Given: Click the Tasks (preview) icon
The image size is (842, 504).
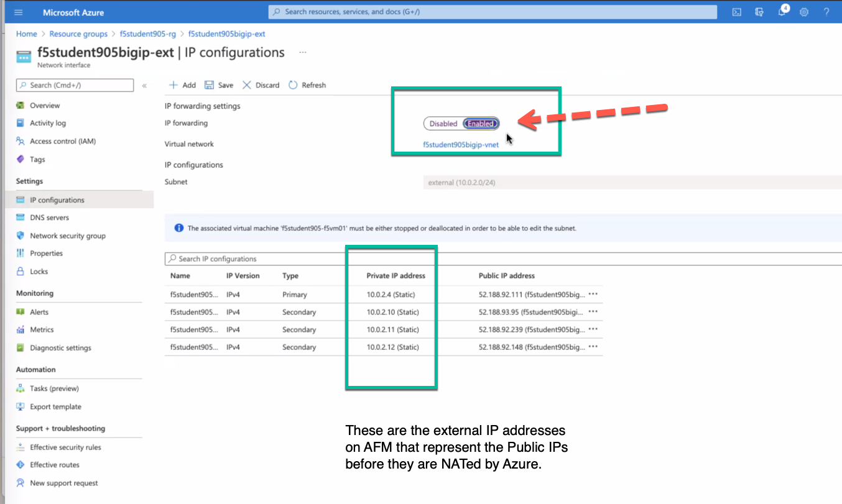Looking at the screenshot, I should (21, 388).
